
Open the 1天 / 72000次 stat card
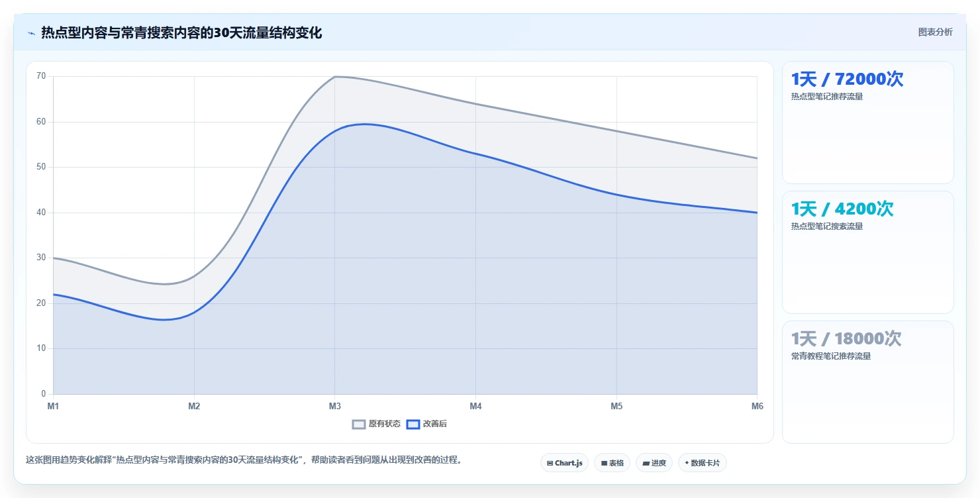[x=867, y=123]
